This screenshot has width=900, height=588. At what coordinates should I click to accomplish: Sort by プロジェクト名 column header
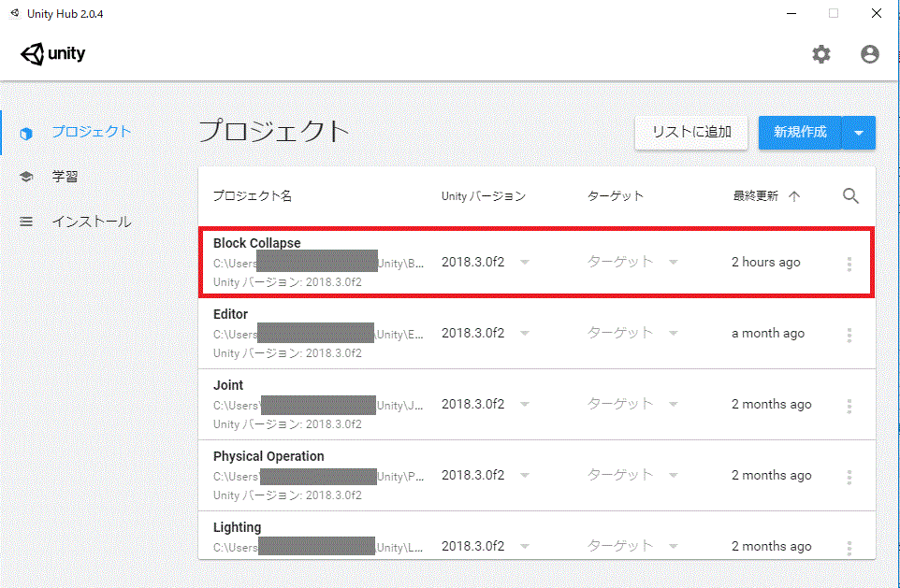click(x=253, y=196)
